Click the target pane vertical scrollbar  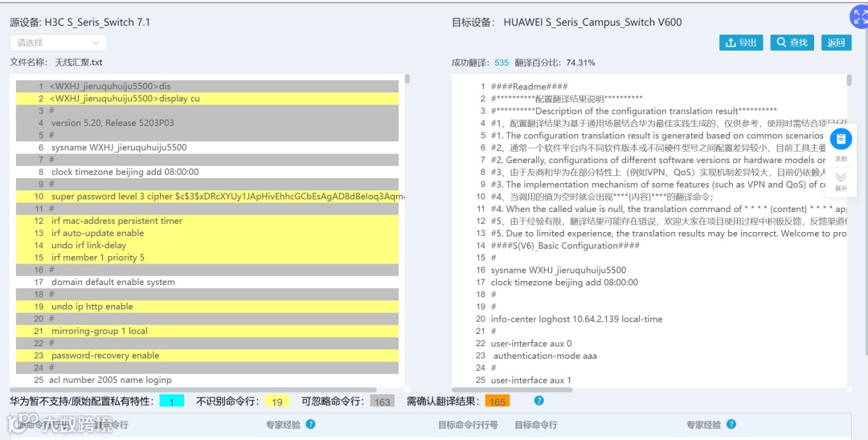(850, 80)
